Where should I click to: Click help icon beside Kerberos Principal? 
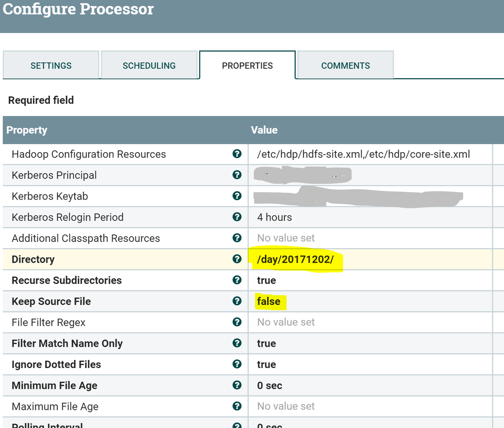click(237, 175)
